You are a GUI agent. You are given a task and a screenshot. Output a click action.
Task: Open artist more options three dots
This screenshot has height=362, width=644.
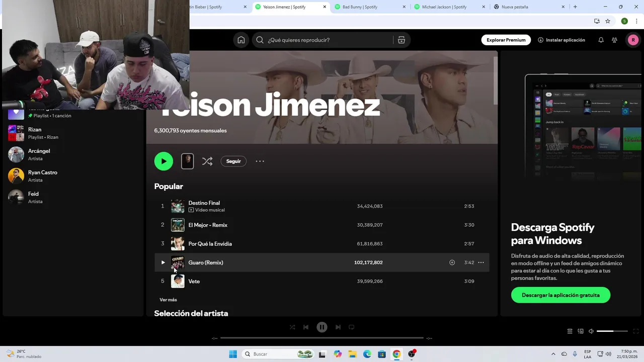point(260,161)
